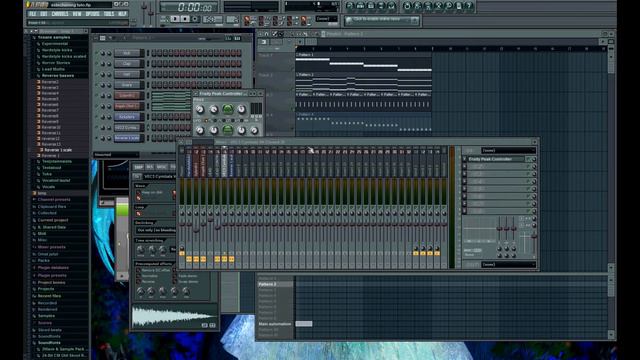Click the transport Stop button

pyautogui.click(x=185, y=19)
